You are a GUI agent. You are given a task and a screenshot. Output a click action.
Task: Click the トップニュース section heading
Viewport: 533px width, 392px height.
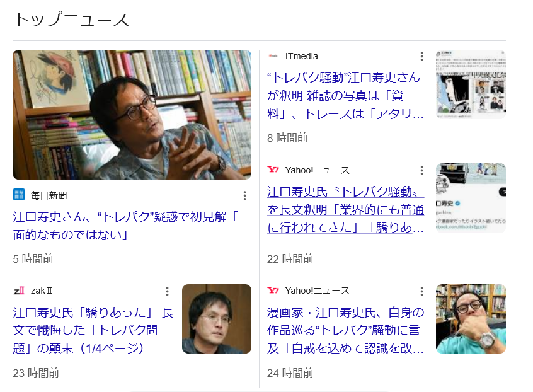(x=72, y=20)
